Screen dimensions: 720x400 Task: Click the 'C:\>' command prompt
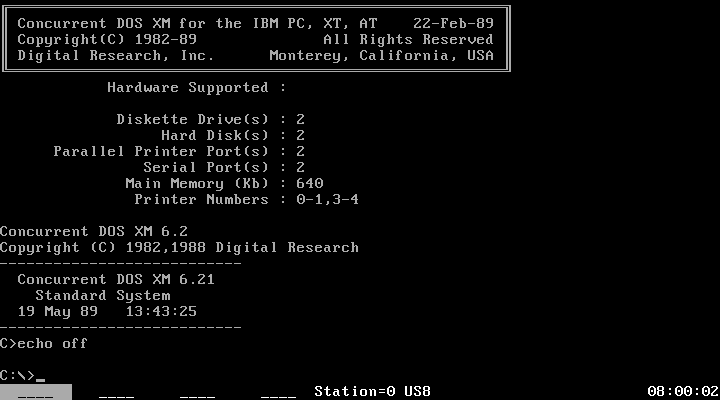(17, 376)
